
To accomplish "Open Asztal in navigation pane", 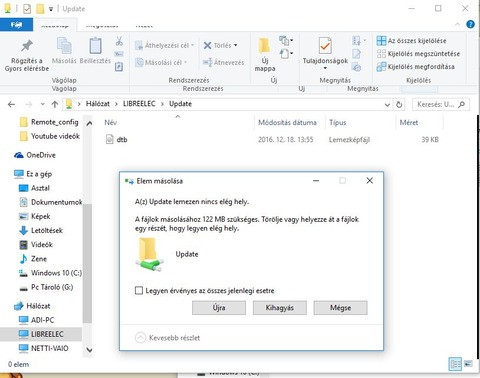I will point(34,188).
